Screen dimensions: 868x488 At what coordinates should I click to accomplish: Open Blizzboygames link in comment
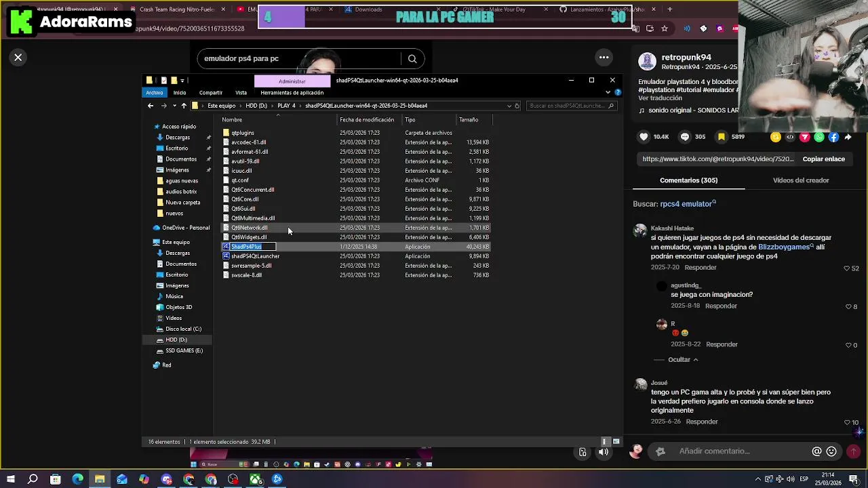pos(784,247)
